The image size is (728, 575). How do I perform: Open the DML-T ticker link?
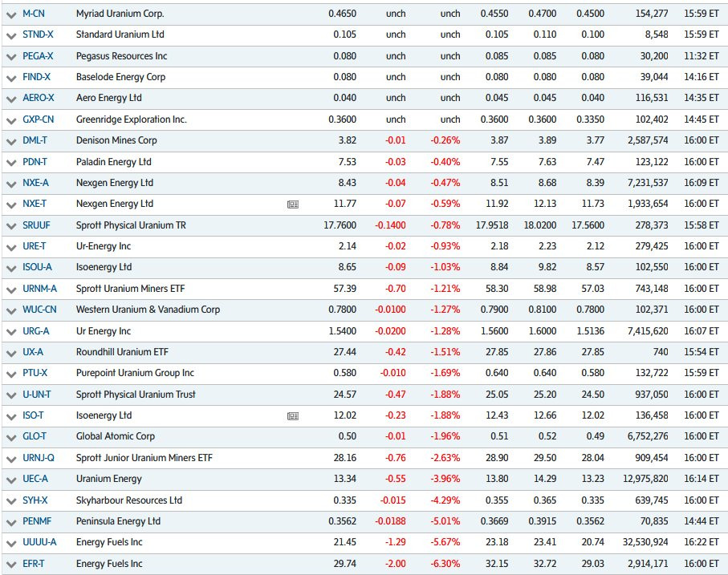[35, 140]
